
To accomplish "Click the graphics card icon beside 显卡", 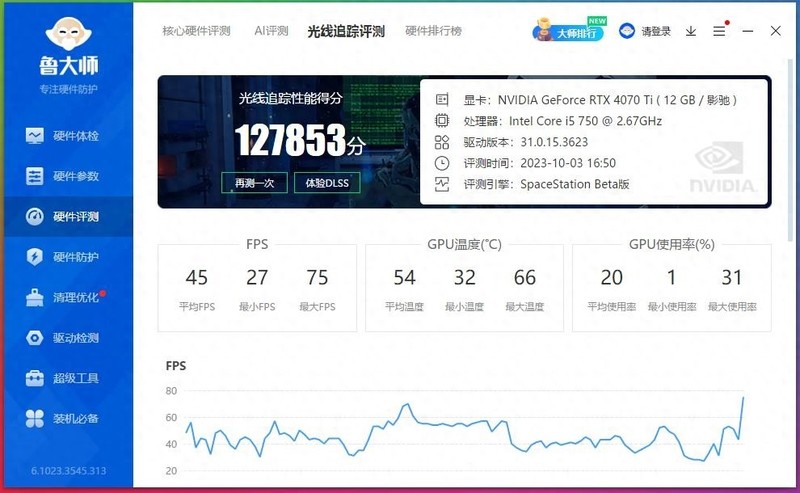I will (x=442, y=100).
